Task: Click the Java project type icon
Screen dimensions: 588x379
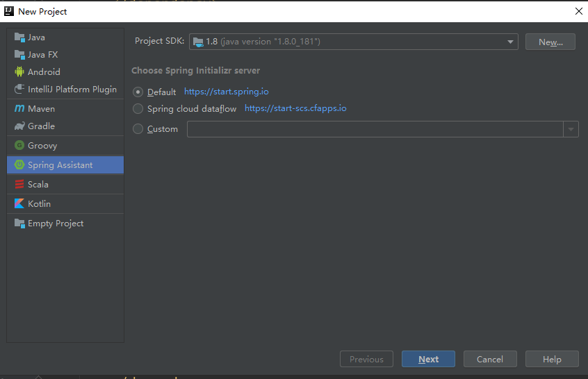Action: (x=19, y=37)
